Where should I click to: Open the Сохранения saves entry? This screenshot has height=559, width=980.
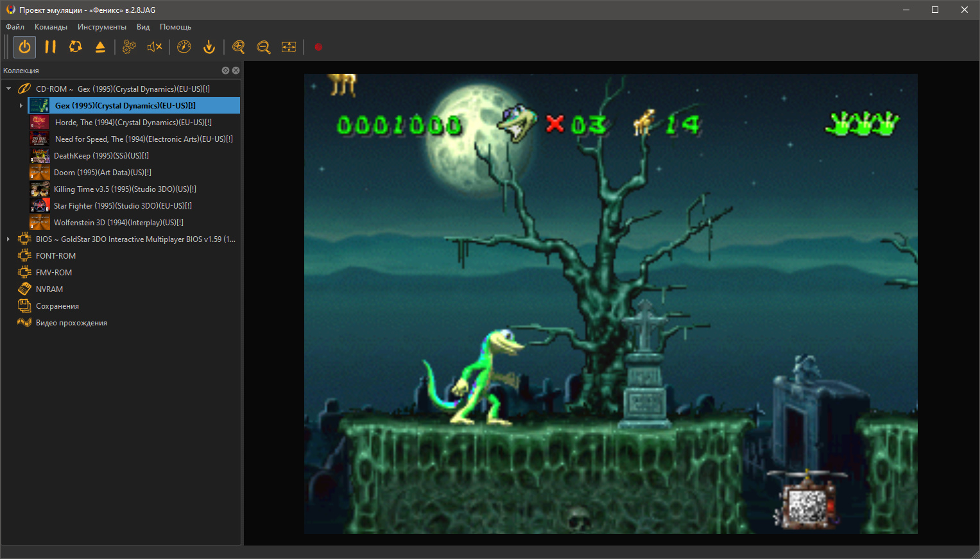57,305
